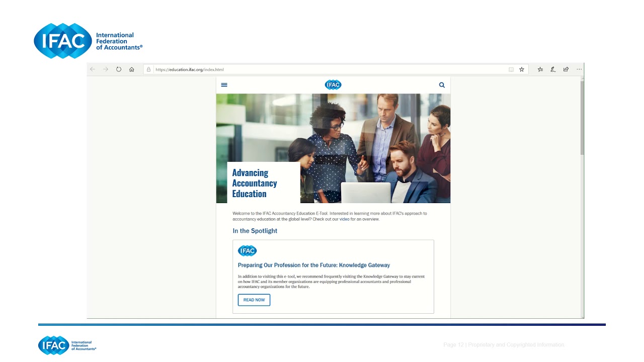
Task: Refresh the browser page
Action: coord(119,69)
